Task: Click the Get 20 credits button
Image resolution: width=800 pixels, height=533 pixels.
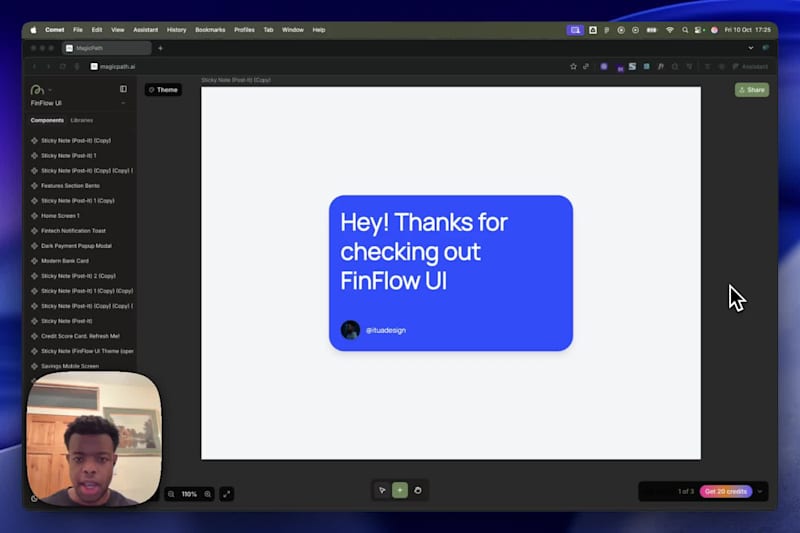Action: [x=726, y=491]
